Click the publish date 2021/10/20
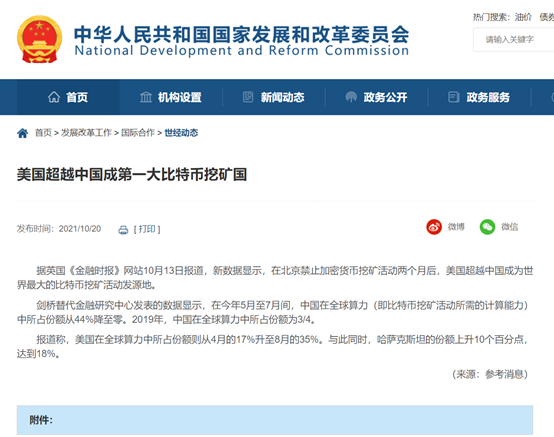554x437 pixels. (80, 229)
